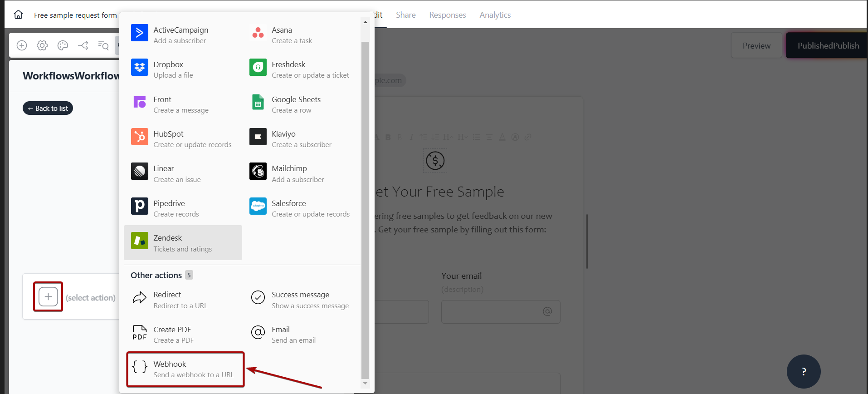This screenshot has width=868, height=394.
Task: Pick Salesforce create or update records
Action: tap(301, 208)
